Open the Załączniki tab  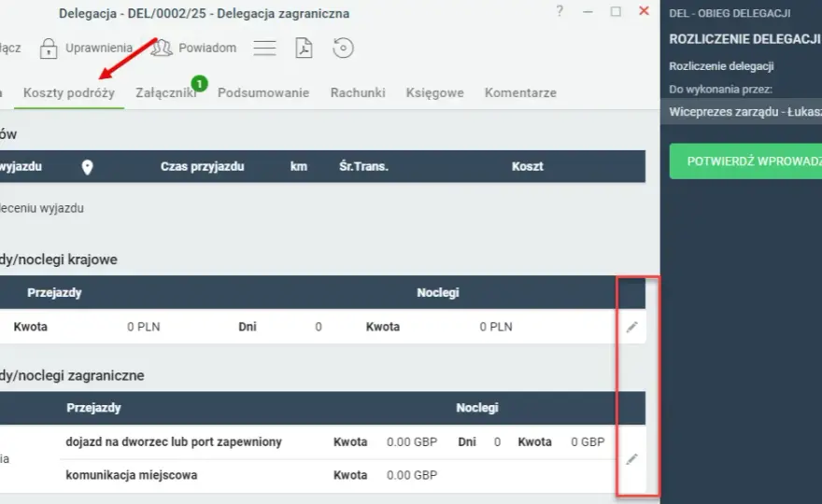165,92
